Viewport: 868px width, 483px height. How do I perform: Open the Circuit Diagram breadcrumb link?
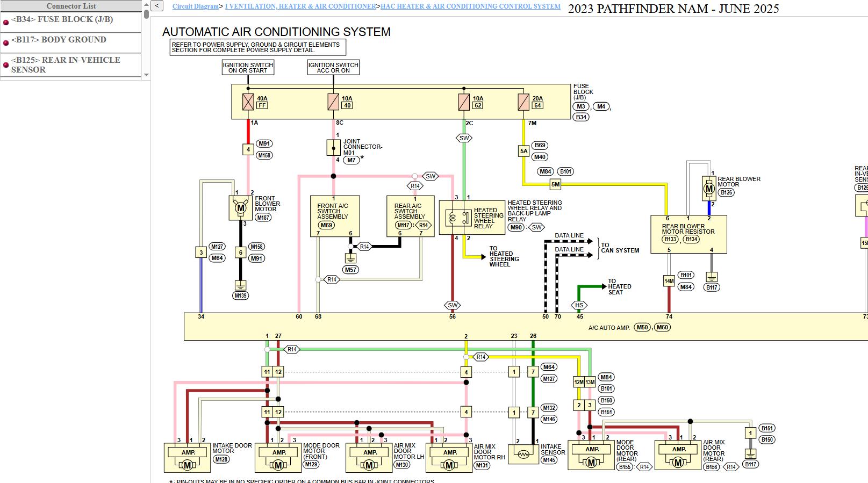[196, 6]
